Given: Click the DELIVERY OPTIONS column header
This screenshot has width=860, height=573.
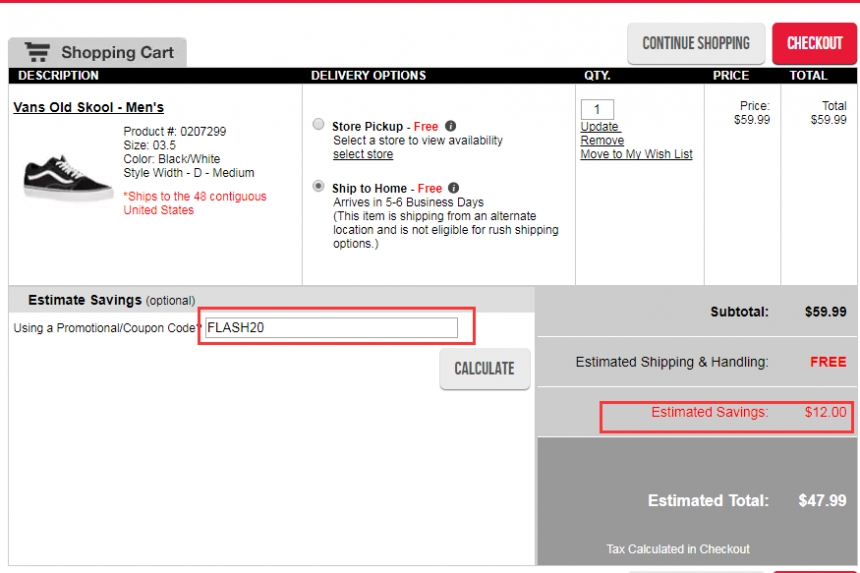Looking at the screenshot, I should point(368,76).
